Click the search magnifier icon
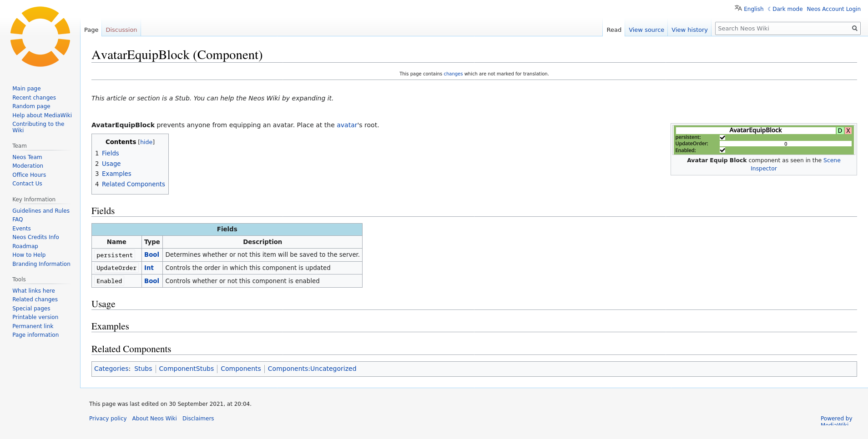This screenshot has height=439, width=868. pyautogui.click(x=854, y=29)
